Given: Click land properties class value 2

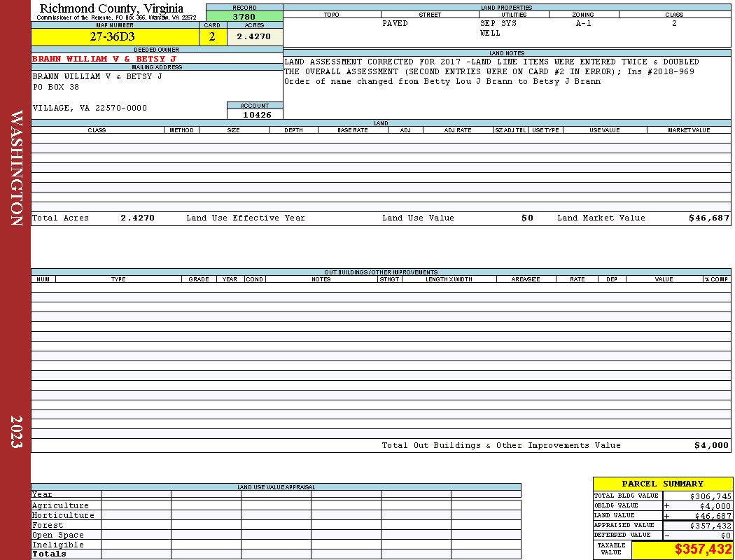Looking at the screenshot, I should 674,23.
